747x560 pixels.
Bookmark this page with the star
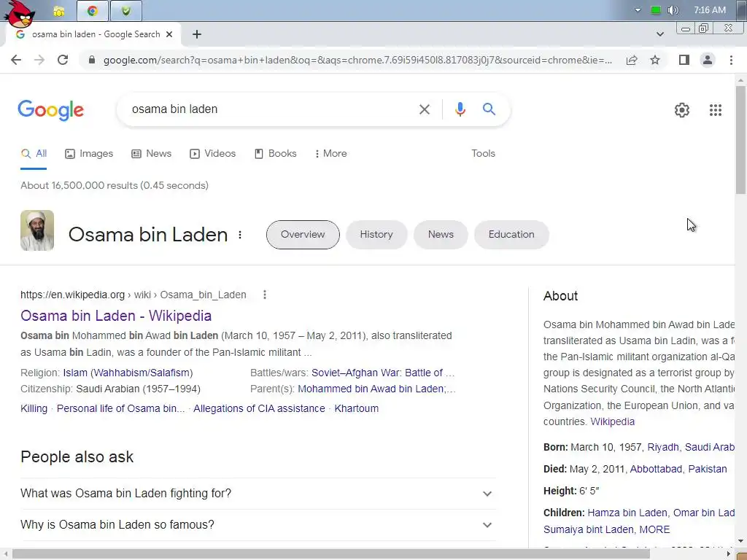tap(655, 60)
